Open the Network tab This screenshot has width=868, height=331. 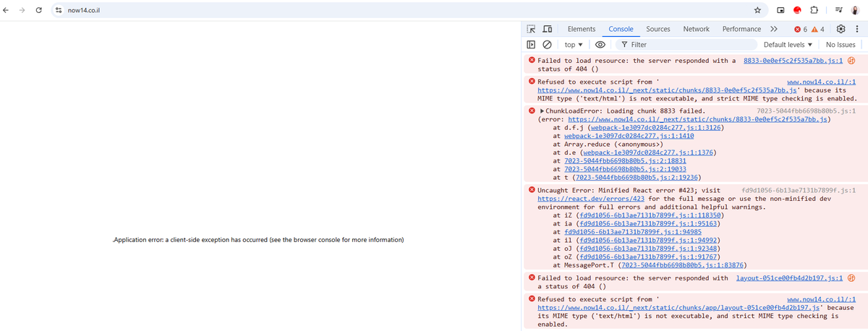(x=696, y=29)
